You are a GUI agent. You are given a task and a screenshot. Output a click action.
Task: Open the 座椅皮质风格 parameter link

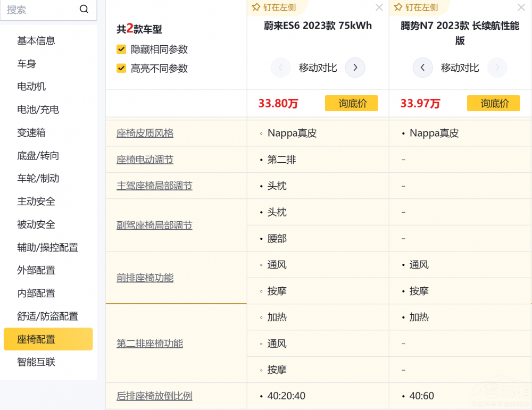145,133
